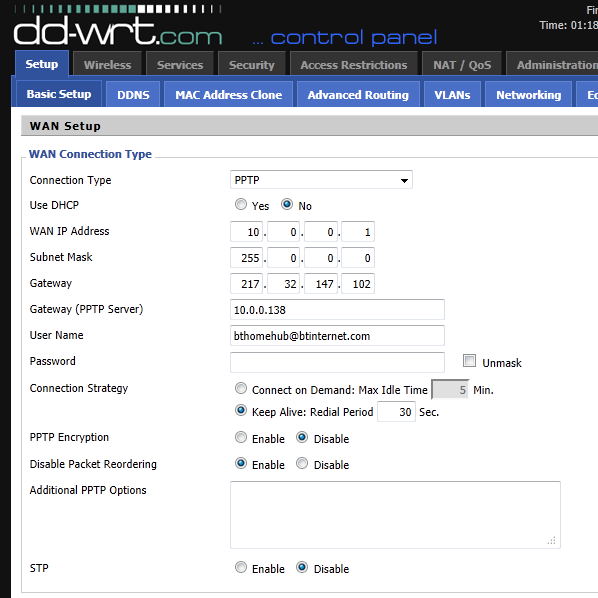Select Yes for Use DHCP

coord(241,204)
